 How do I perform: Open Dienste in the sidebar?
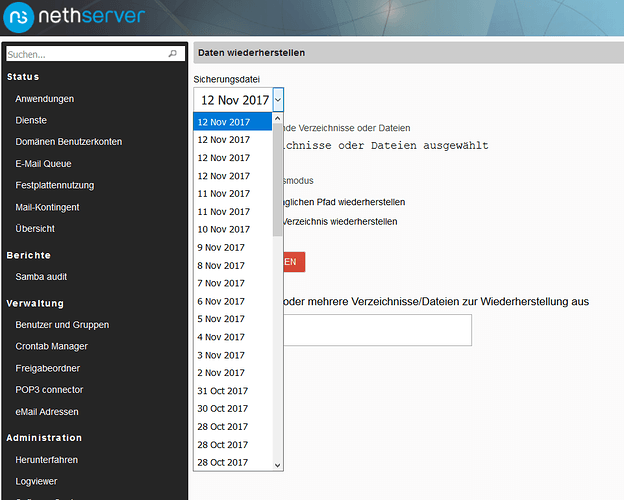[31, 120]
